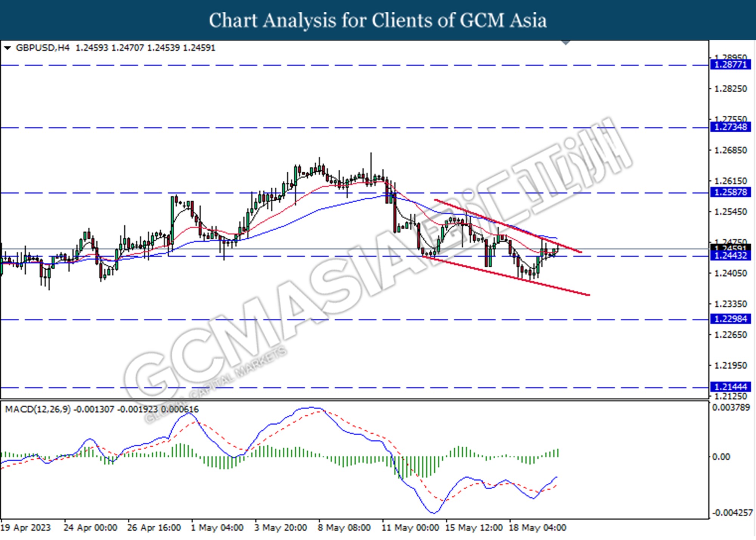Click the 1.23350 price axis value
This screenshot has width=756, height=540.
tap(730, 304)
